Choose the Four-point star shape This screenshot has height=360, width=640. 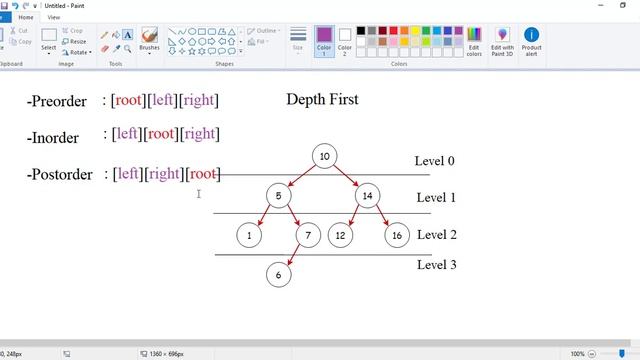[182, 51]
